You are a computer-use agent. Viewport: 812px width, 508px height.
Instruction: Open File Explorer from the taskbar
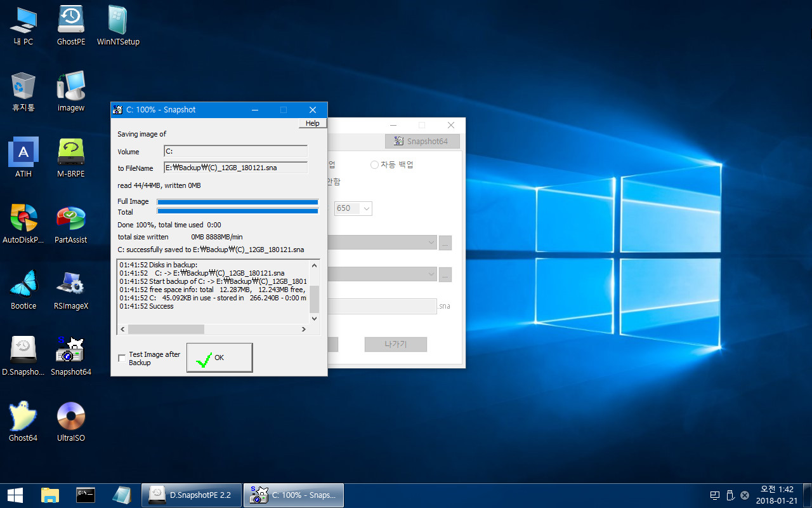coord(50,495)
